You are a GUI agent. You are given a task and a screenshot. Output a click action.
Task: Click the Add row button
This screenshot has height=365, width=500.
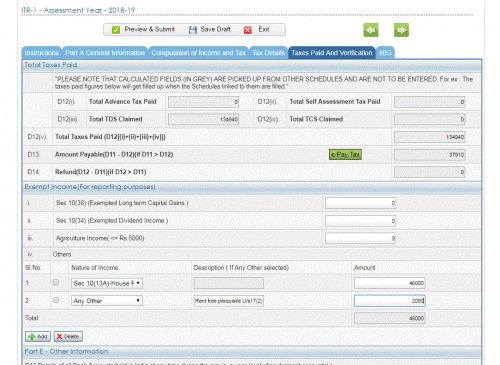click(x=38, y=336)
